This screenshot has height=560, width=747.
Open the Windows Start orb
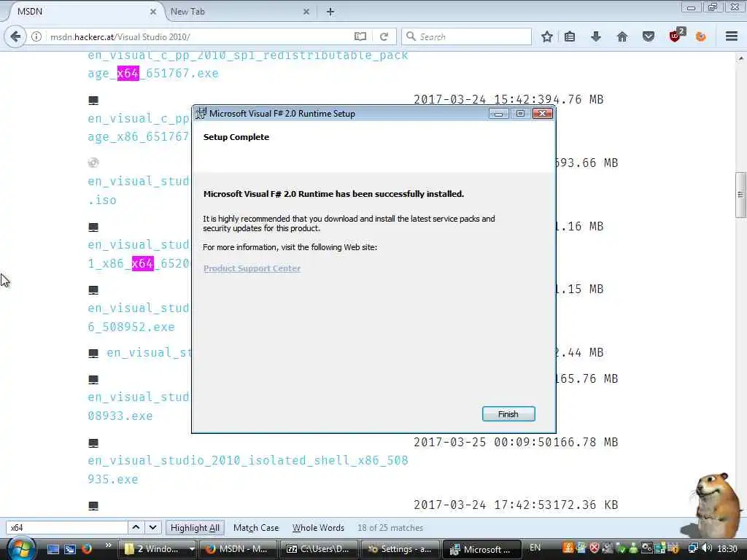pyautogui.click(x=20, y=548)
